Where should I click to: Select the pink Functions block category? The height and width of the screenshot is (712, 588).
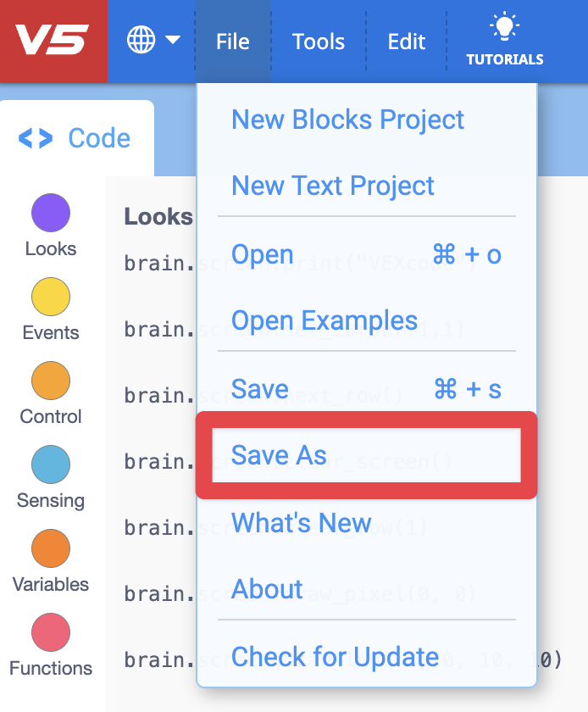(50, 633)
